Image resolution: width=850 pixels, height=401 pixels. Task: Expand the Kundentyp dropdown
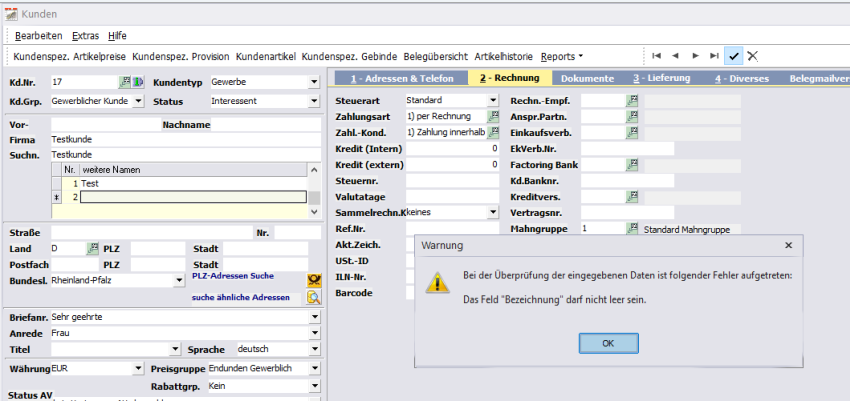(x=314, y=81)
